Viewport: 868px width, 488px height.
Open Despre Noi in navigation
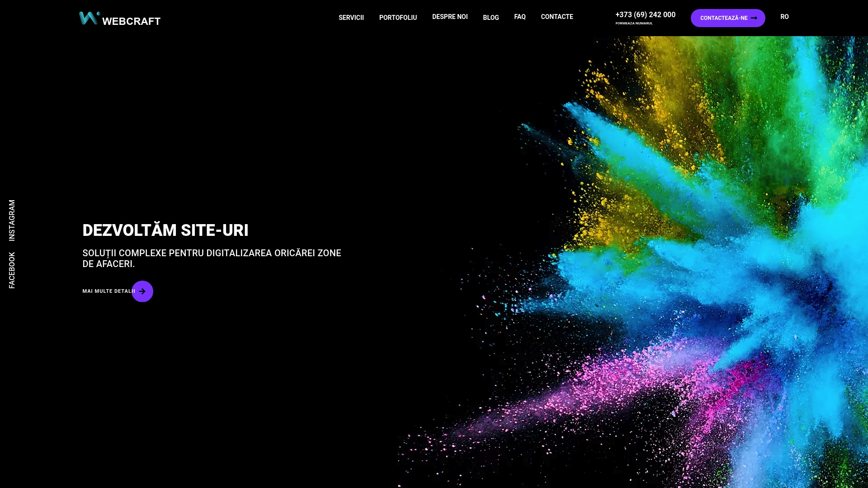(x=450, y=17)
